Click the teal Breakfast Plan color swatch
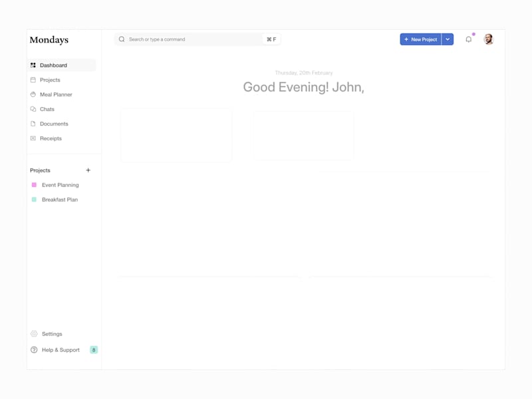The width and height of the screenshot is (532, 399). click(33, 199)
